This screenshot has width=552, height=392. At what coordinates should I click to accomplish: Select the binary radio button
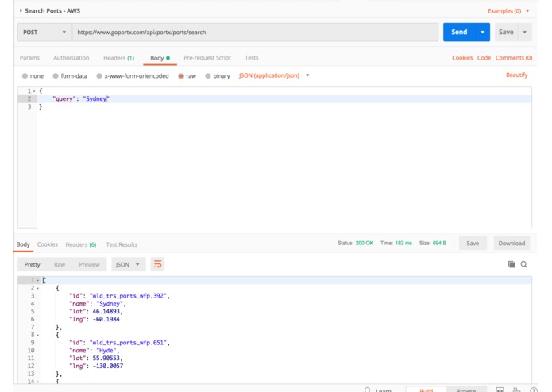pyautogui.click(x=208, y=76)
